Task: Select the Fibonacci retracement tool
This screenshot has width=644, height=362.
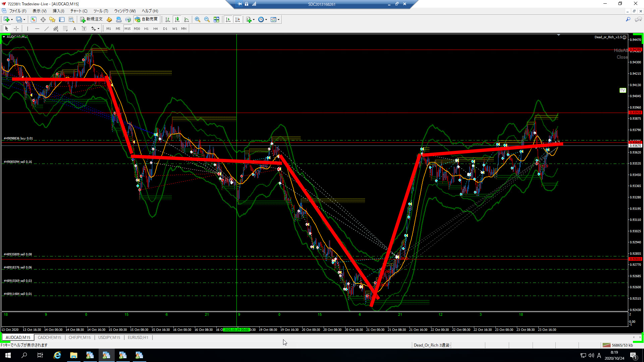Action: 65,28
